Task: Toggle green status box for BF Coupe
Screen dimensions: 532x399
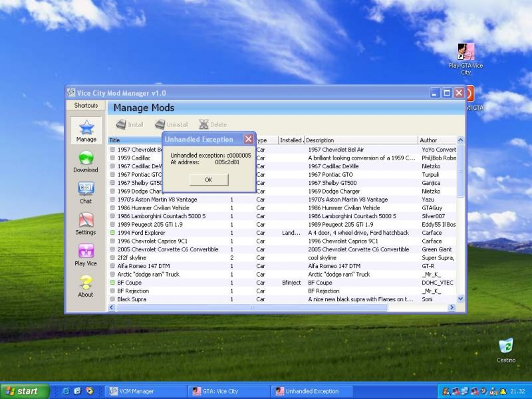Action: pos(112,282)
